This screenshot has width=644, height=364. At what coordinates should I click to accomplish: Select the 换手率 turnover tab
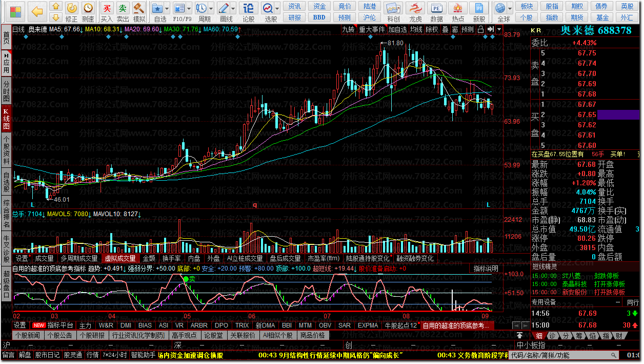(x=171, y=258)
